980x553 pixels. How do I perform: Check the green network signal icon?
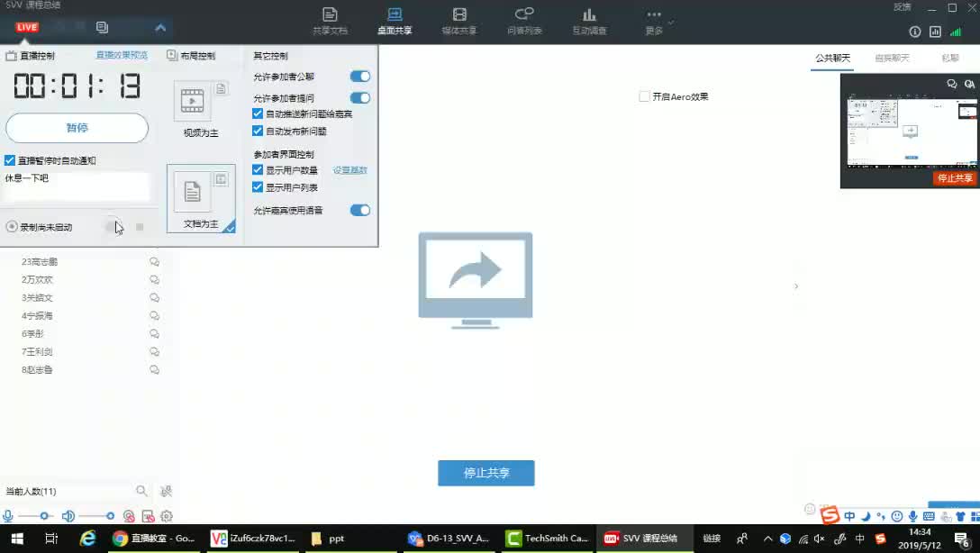pyautogui.click(x=956, y=32)
